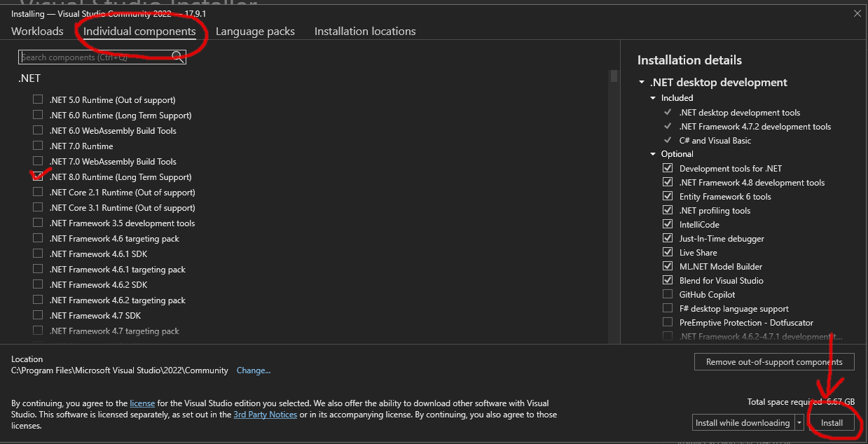Screen dimensions: 868x444
Task: Enable the GitHub Copilot optional component
Action: click(668, 294)
